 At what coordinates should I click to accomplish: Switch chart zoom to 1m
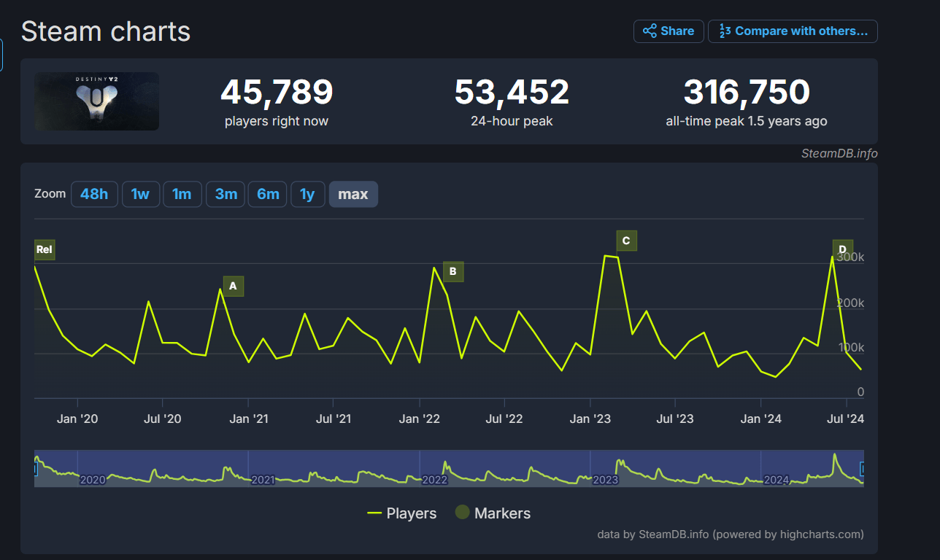tap(182, 194)
